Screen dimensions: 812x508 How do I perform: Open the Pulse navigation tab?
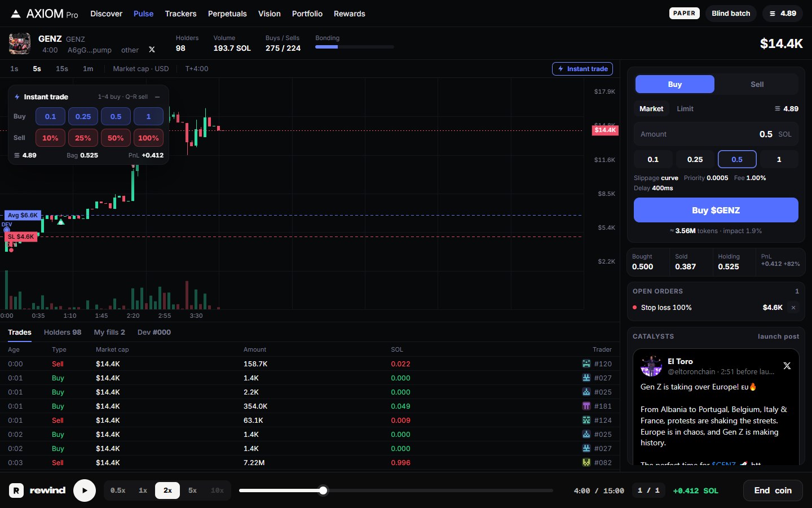(x=143, y=14)
